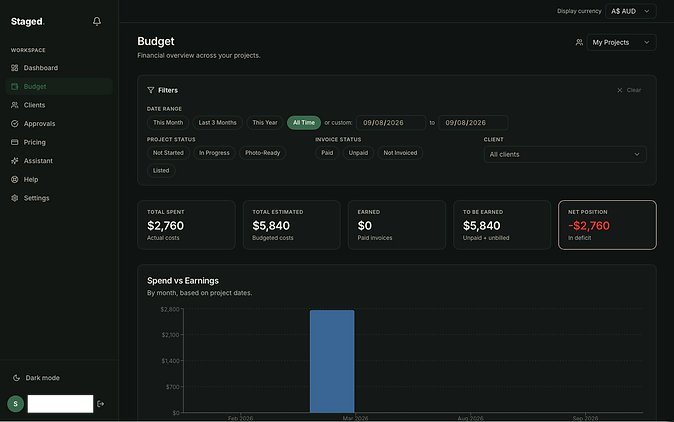Click the Budget wallet icon in sidebar
This screenshot has width=674, height=422.
[15, 86]
